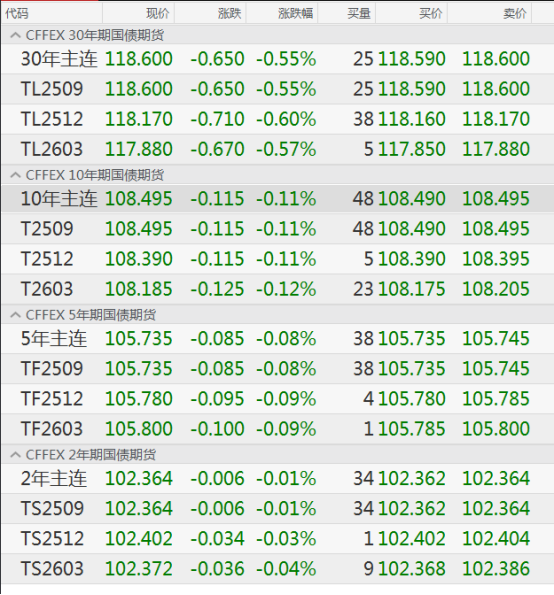Image resolution: width=554 pixels, height=595 pixels.
Task: Select the T2603 contract row
Action: click(x=277, y=289)
